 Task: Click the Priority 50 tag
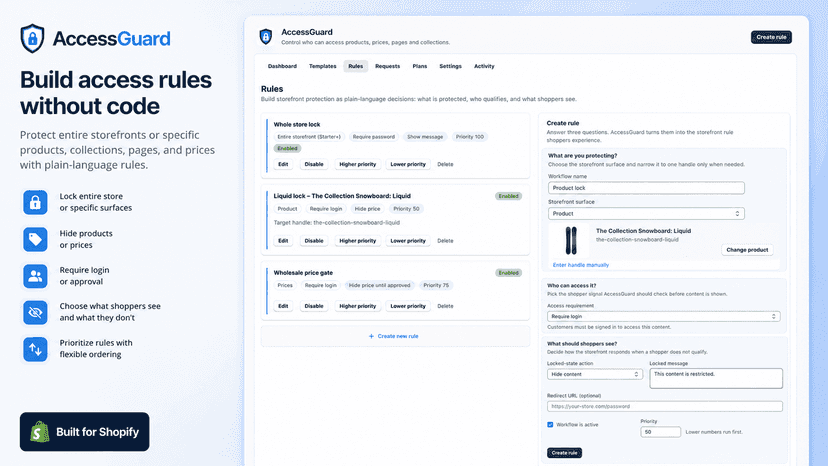[x=406, y=209]
